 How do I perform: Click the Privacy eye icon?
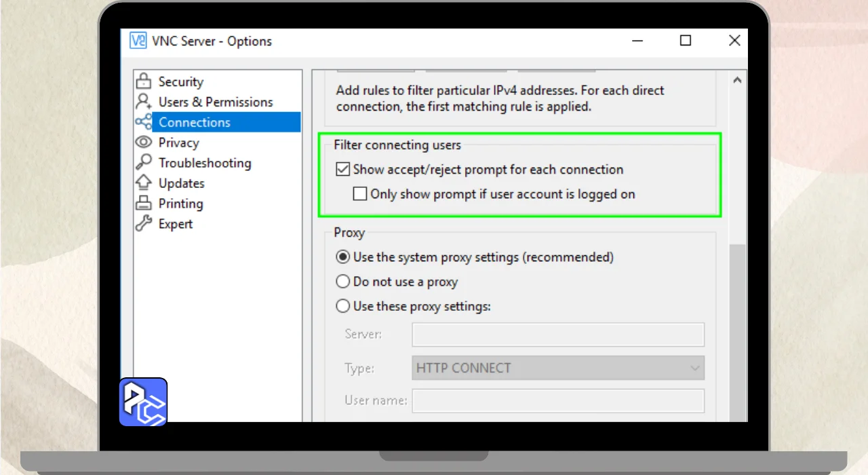(143, 142)
